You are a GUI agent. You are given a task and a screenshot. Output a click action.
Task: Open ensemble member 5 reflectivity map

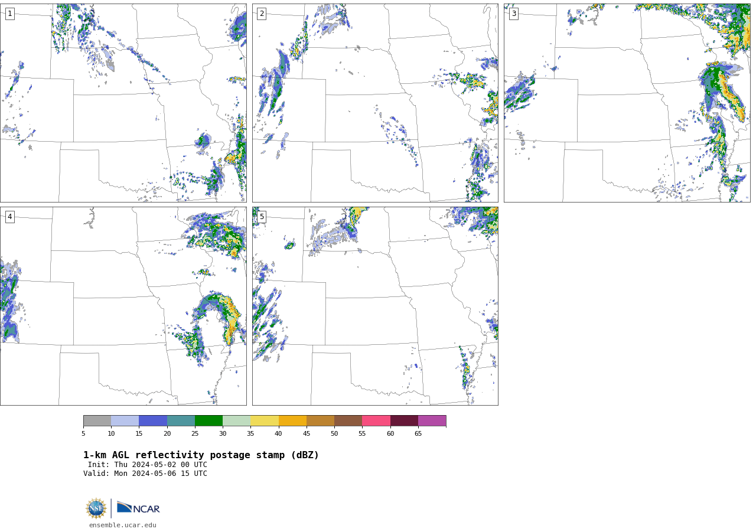375,306
